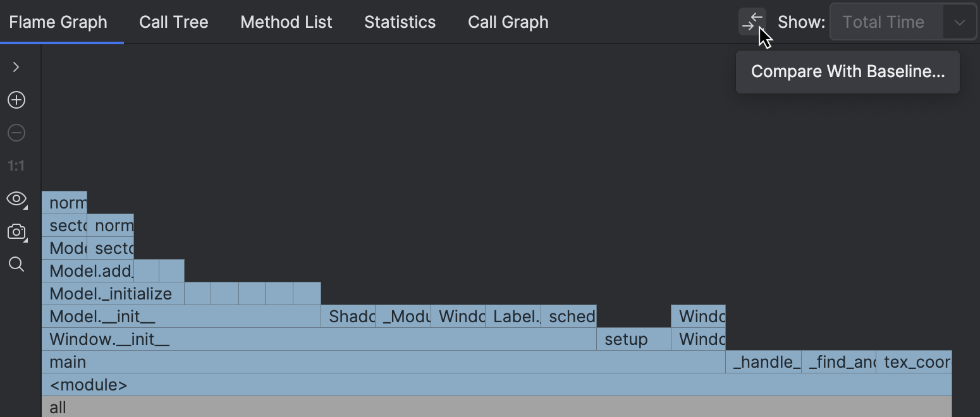The width and height of the screenshot is (980, 417).
Task: Switch to the Call Tree tab
Action: tap(173, 21)
